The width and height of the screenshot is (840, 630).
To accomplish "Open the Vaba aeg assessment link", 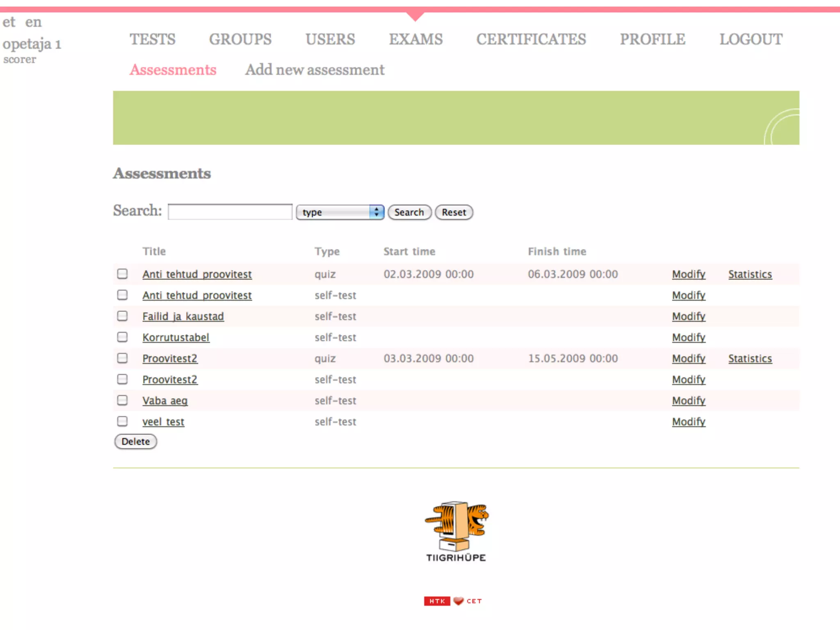I will click(165, 400).
